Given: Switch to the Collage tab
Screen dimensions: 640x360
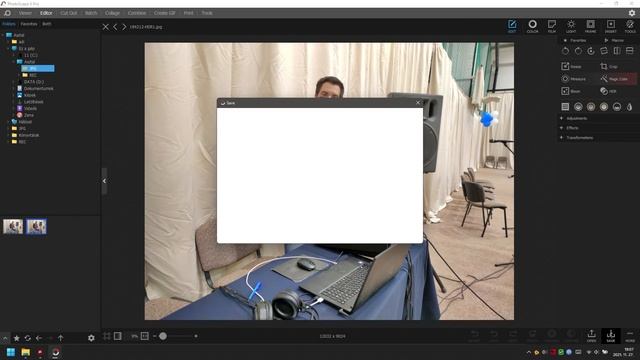Looking at the screenshot, I should coord(112,13).
